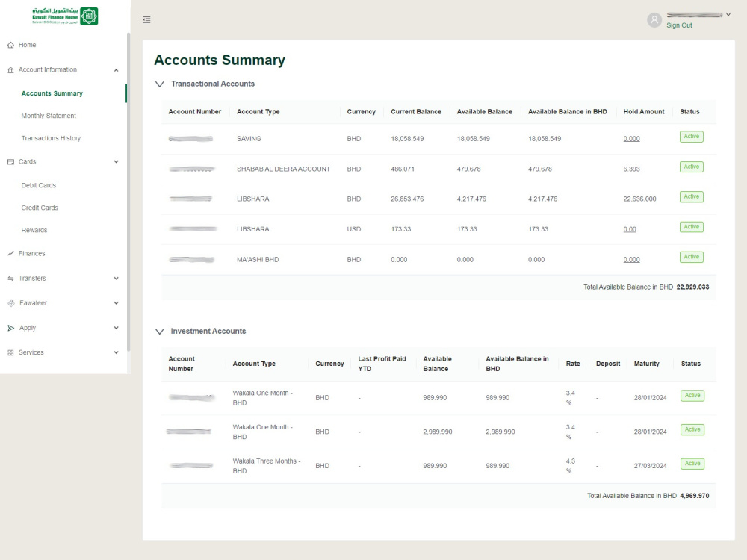This screenshot has height=560, width=747.
Task: Click available balance 479.678 cell
Action: pyautogui.click(x=469, y=169)
